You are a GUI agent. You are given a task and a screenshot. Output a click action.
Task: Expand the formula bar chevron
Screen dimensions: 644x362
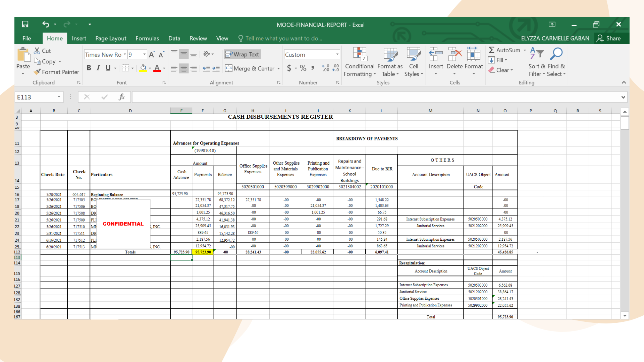coord(623,97)
